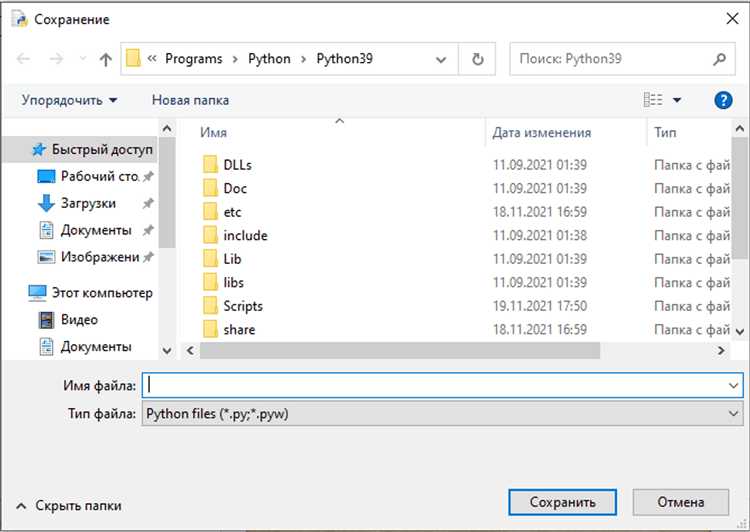Click file list scroll down arrow
Screen dimensions: 750x532
740,331
